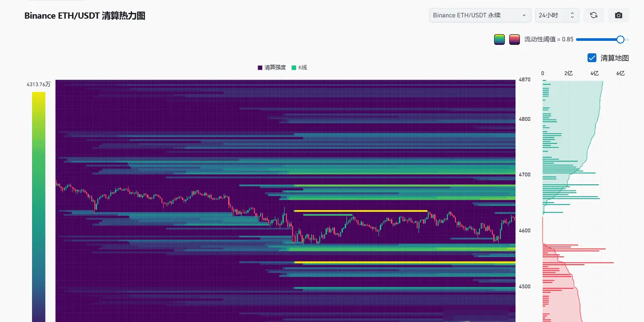
Task: Click the vertical color gradient scale bar
Action: coord(39,207)
